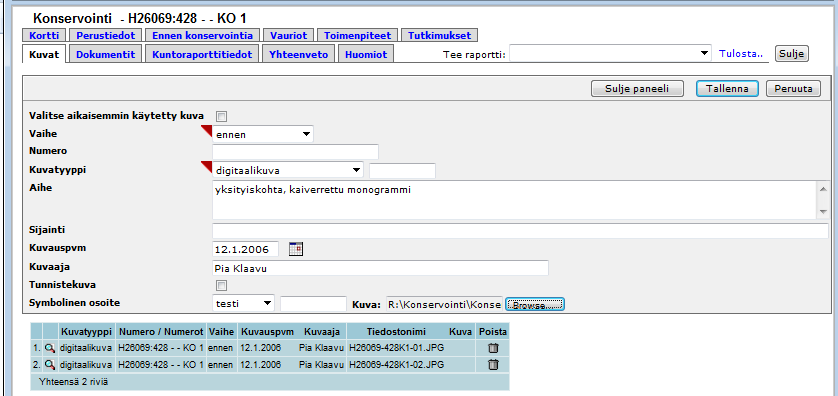Save with the Tallenna button

point(727,89)
